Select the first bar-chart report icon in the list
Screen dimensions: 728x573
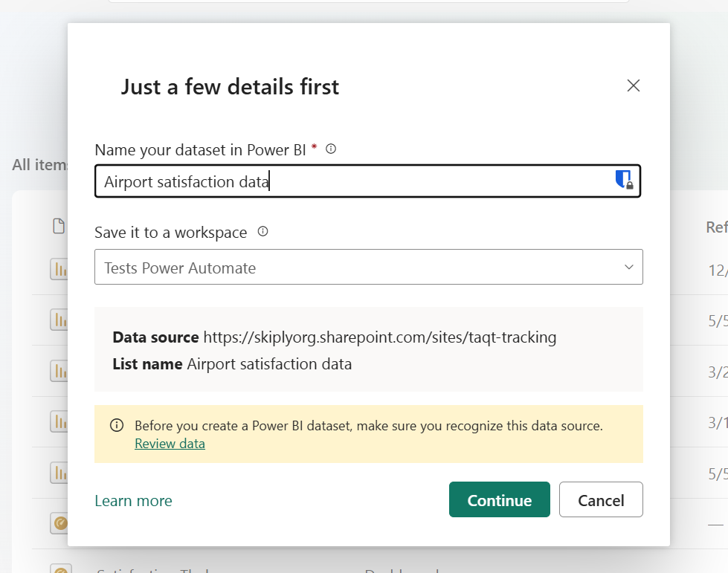click(x=59, y=270)
